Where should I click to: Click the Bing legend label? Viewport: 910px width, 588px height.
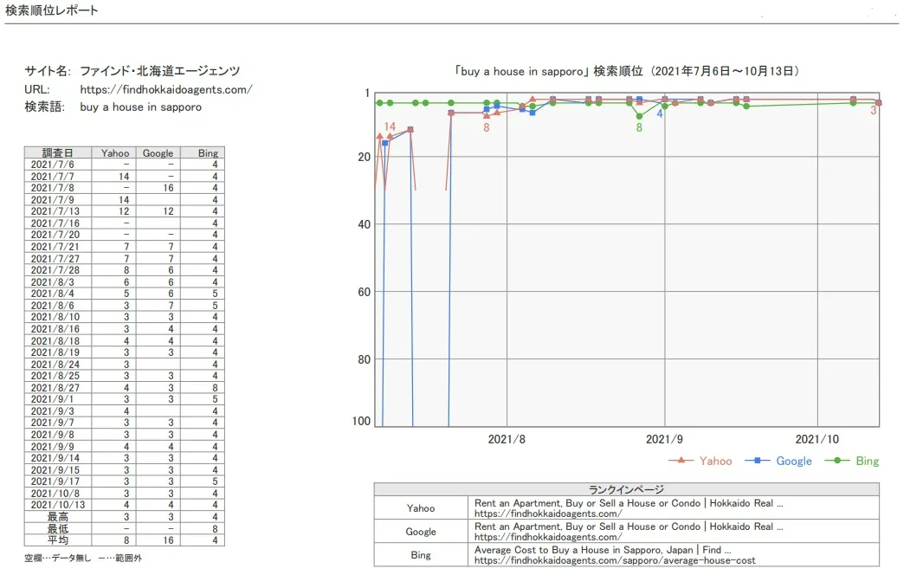pos(867,461)
